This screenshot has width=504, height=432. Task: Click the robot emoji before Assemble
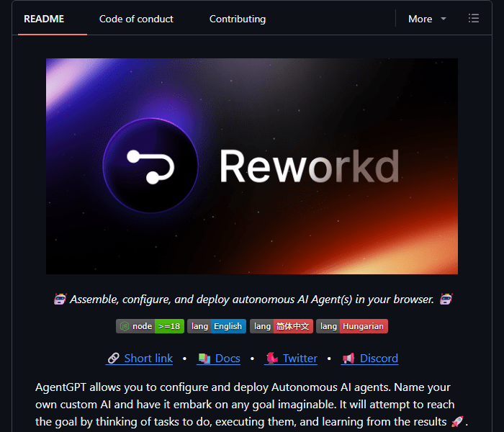(x=60, y=299)
